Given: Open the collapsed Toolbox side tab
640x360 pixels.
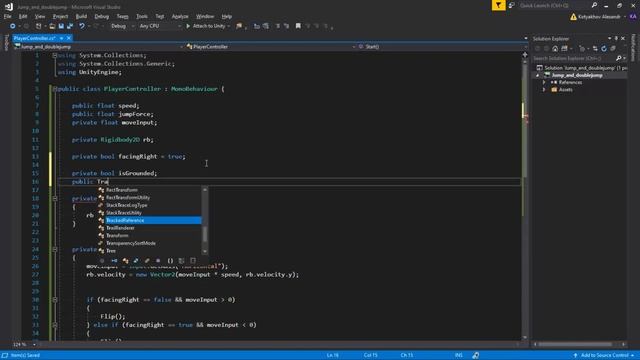Looking at the screenshot, I should 6,42.
